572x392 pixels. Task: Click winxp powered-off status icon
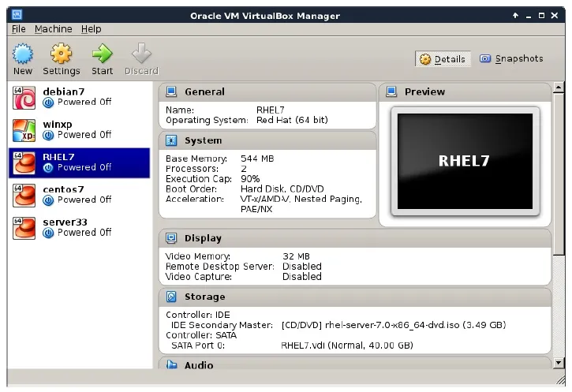pos(48,136)
